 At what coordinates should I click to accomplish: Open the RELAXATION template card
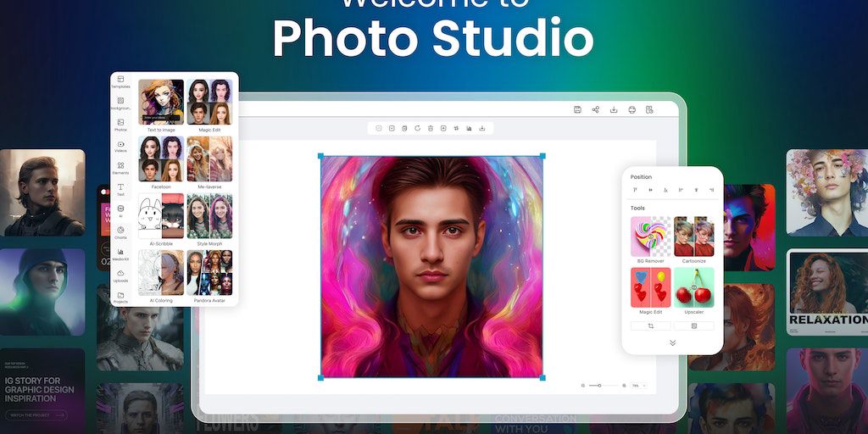(x=827, y=292)
